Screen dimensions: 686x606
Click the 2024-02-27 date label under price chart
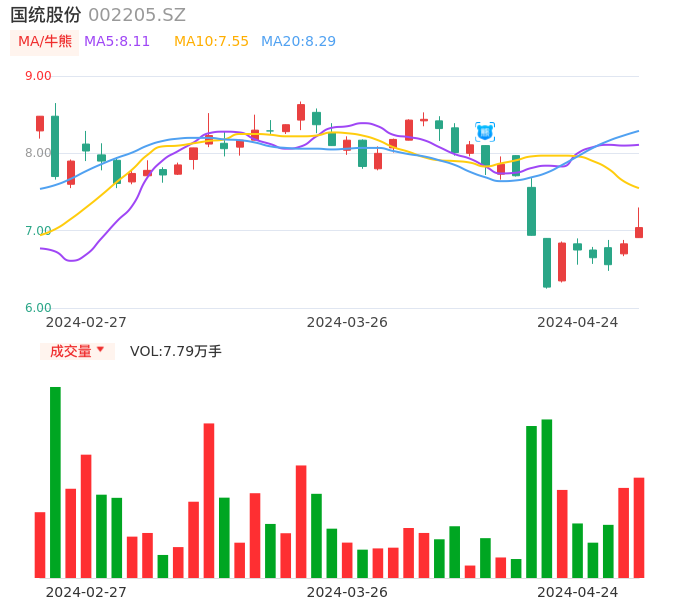[86, 322]
